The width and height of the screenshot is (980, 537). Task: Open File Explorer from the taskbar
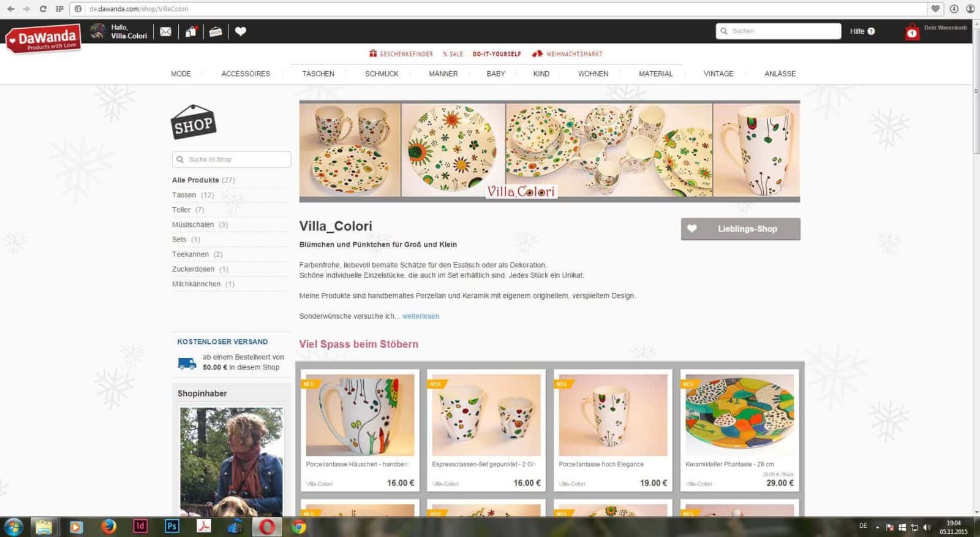coord(44,527)
